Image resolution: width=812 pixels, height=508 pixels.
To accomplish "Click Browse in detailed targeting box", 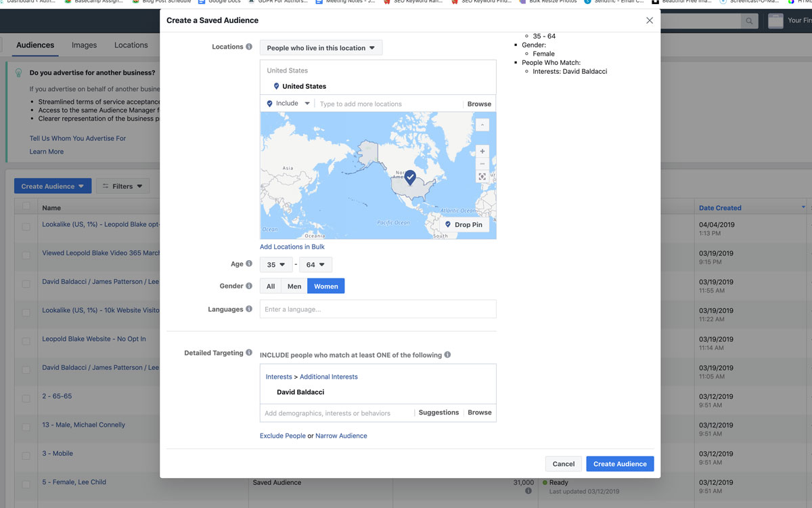I will [480, 412].
